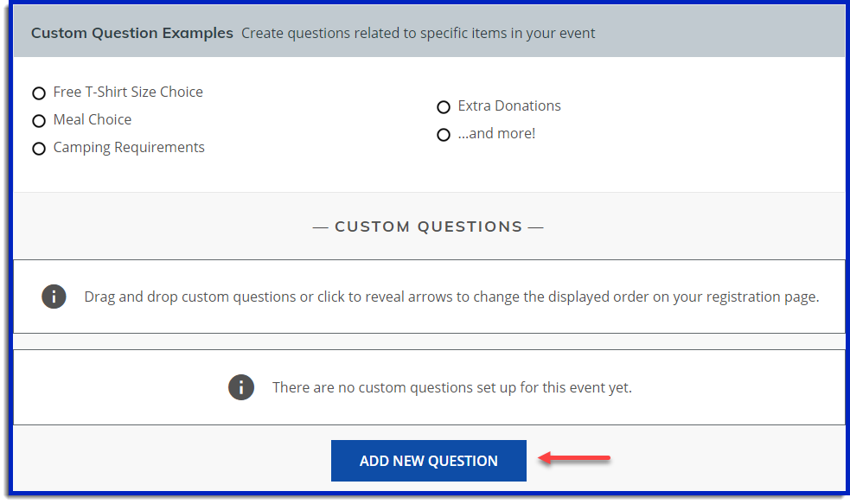This screenshot has height=504, width=850.
Task: Click the Custom Question Examples heading
Action: click(x=131, y=33)
